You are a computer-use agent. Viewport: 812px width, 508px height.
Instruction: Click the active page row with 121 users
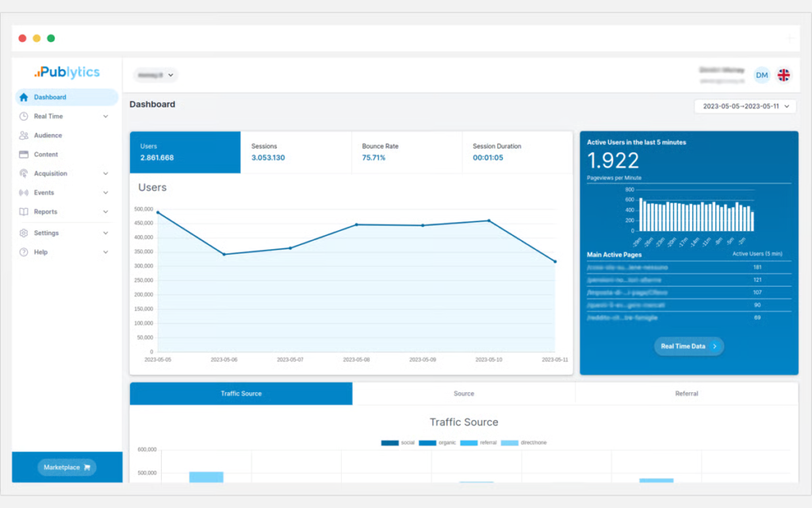pyautogui.click(x=689, y=280)
